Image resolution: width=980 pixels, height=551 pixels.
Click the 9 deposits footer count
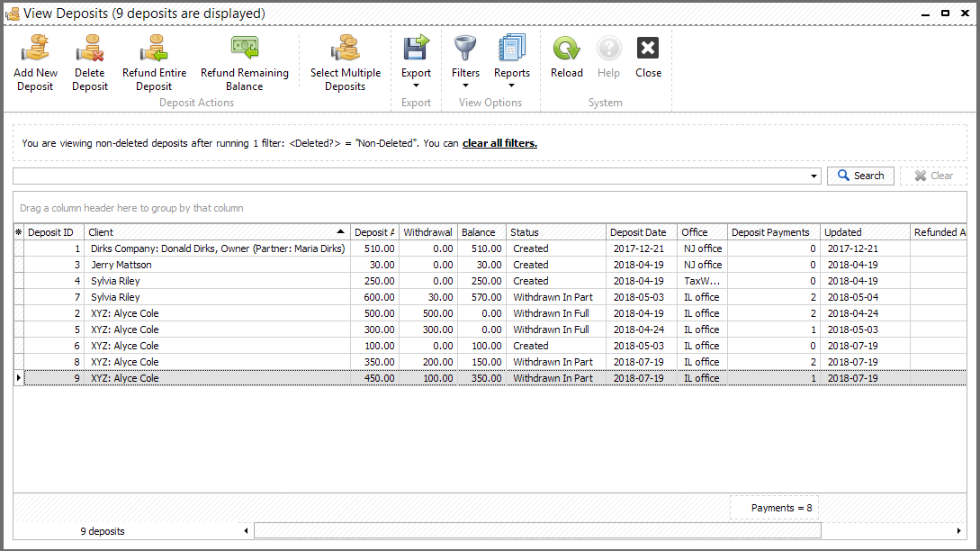point(103,531)
